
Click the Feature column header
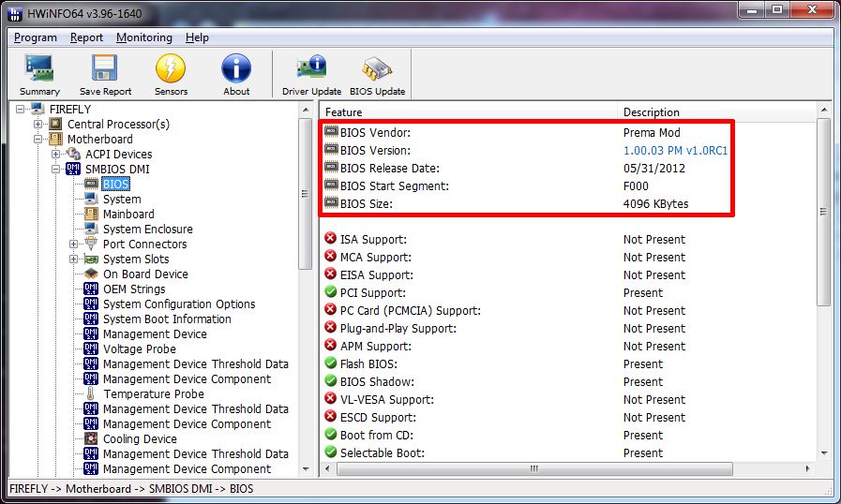(x=470, y=112)
